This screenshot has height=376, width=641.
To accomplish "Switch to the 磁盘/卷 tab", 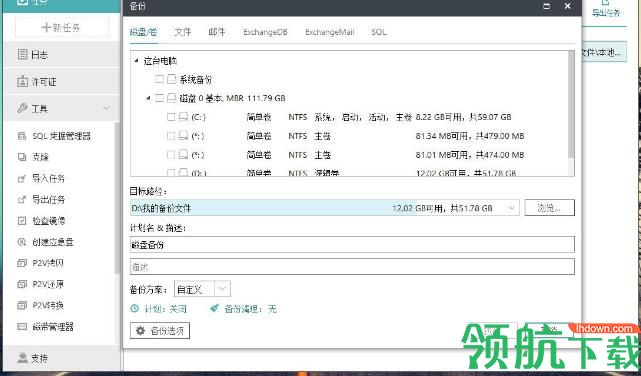I will (x=143, y=32).
